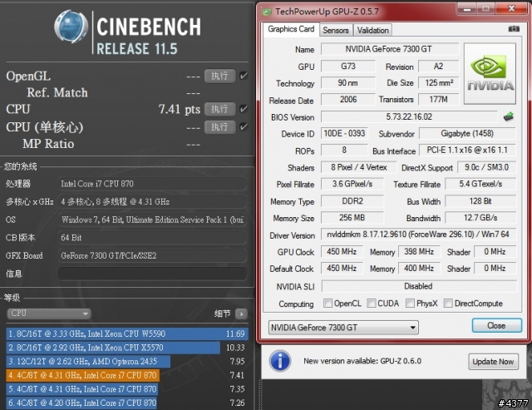Click the BIOS Version field 5.73.22.16.02

pos(409,116)
